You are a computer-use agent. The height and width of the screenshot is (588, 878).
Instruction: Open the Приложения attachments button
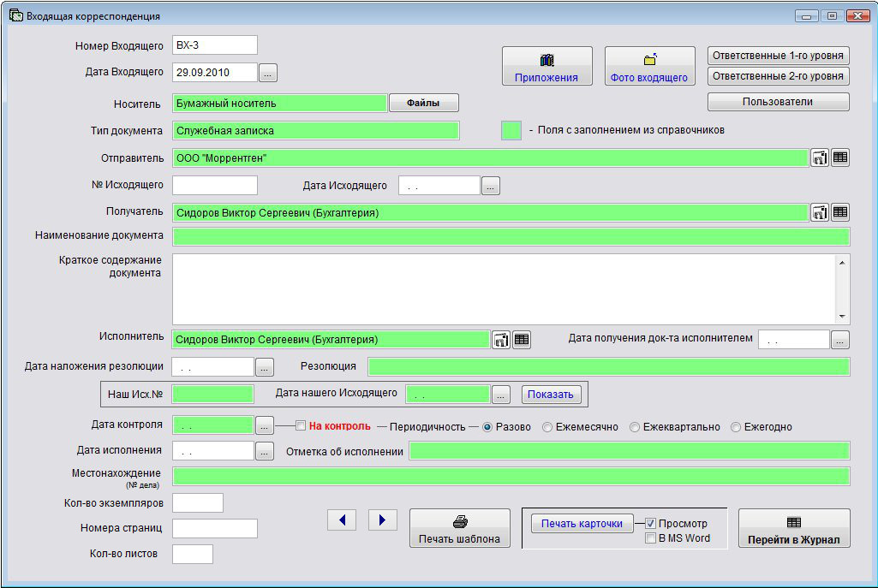pyautogui.click(x=547, y=67)
